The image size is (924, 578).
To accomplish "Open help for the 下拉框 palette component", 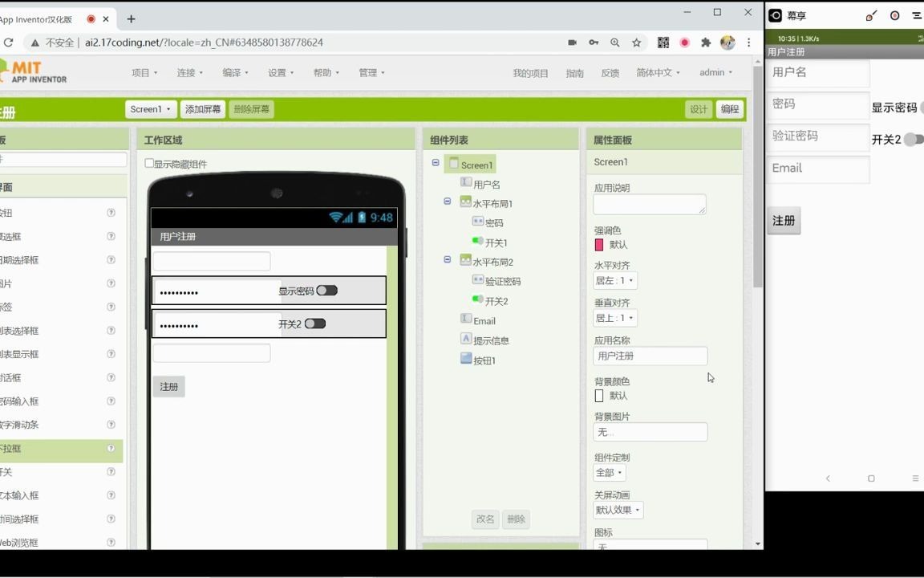I will pos(111,448).
